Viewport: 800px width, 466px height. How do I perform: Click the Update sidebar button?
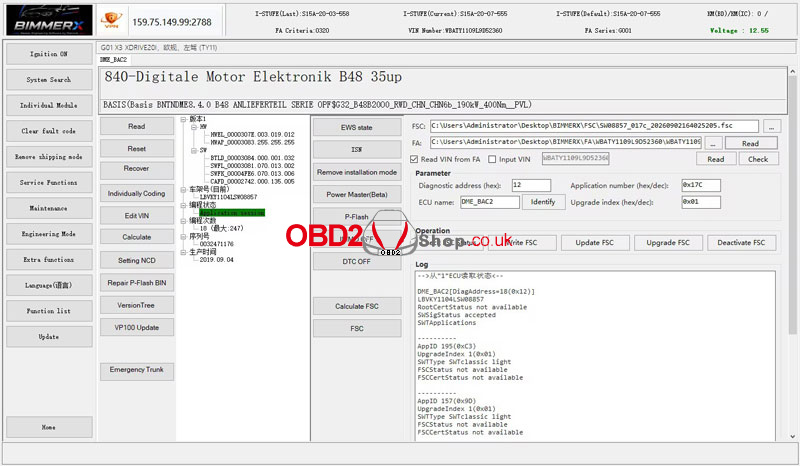[x=49, y=337]
